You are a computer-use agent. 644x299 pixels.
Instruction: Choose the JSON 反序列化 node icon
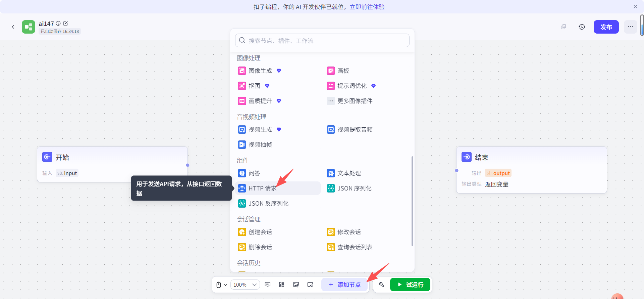[x=242, y=204]
